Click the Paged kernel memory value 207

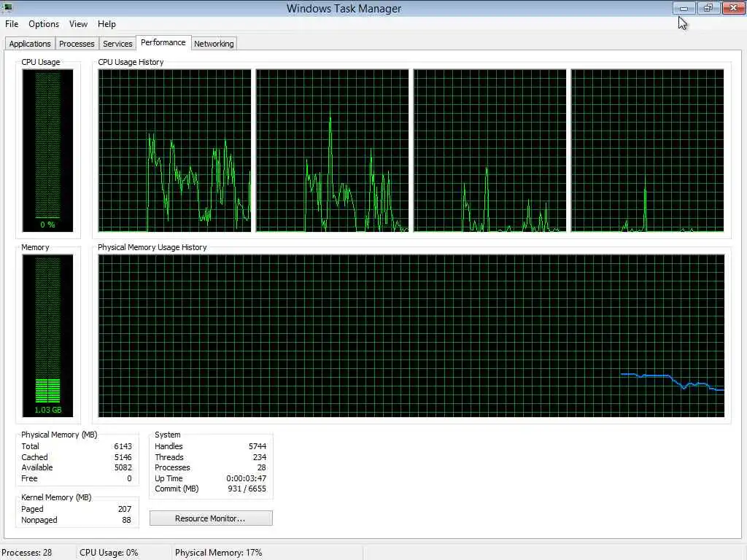point(125,509)
